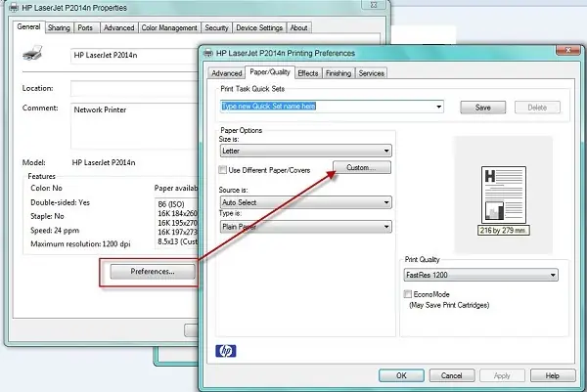Viewport: 587px width, 392px height.
Task: Confirm settings with the OK button
Action: (401, 375)
